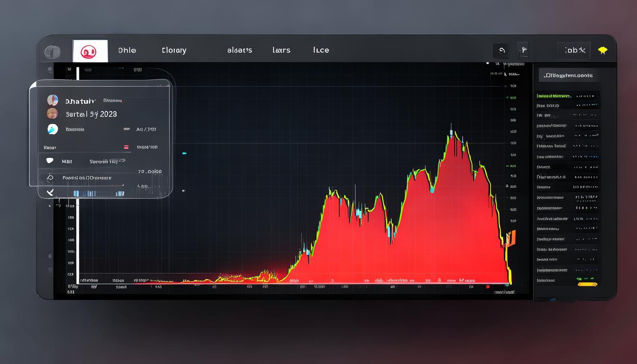Click the white heart icon beside 'Mar'

[x=50, y=161]
